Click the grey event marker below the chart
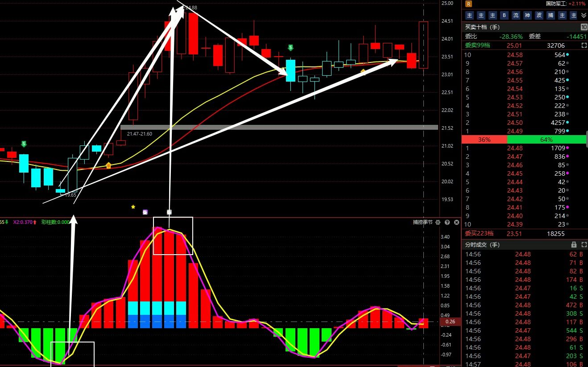The height and width of the screenshot is (367, 588). point(169,212)
